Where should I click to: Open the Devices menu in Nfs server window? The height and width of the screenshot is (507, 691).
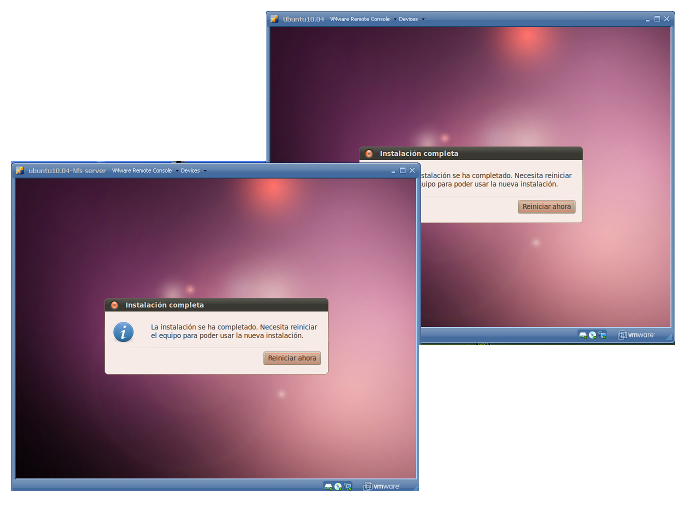coord(193,171)
